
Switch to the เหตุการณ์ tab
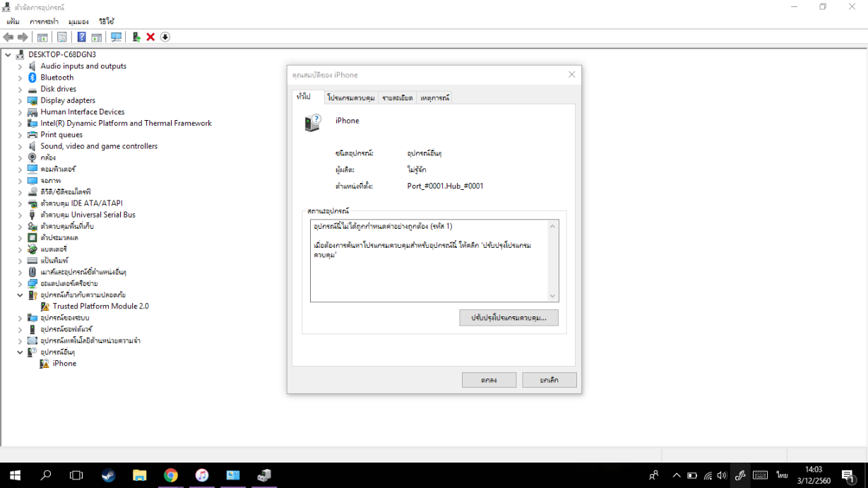(x=435, y=97)
